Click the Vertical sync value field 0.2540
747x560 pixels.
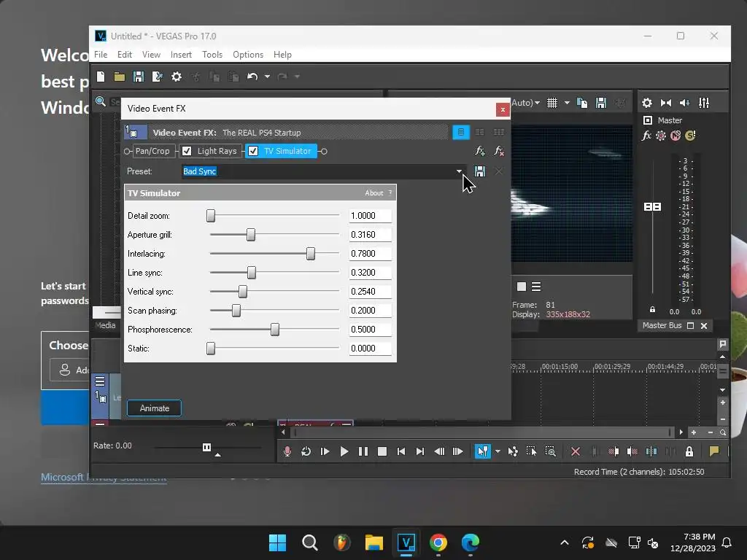click(370, 292)
